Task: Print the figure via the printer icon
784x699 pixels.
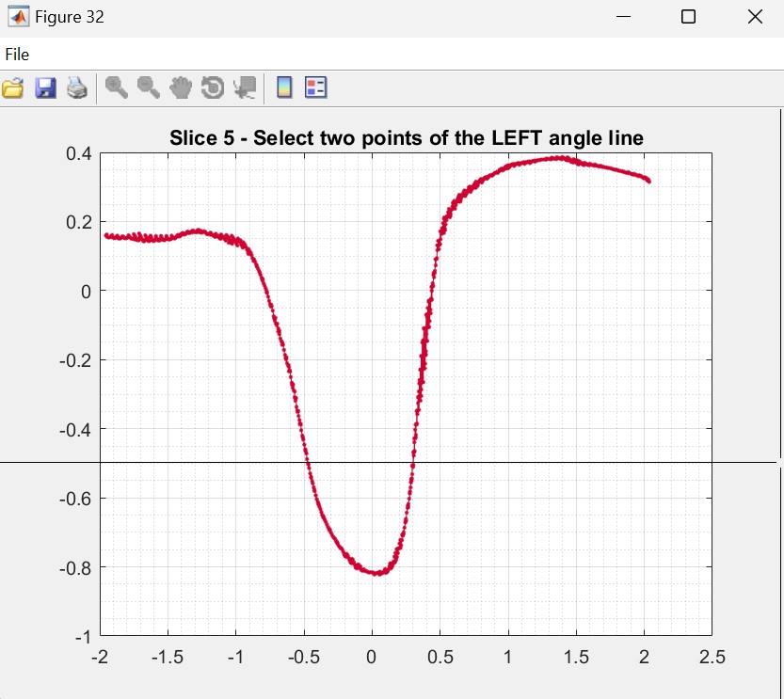Action: [77, 88]
